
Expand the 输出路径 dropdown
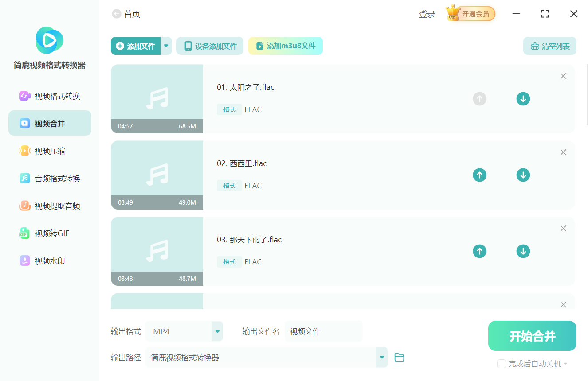pos(381,357)
